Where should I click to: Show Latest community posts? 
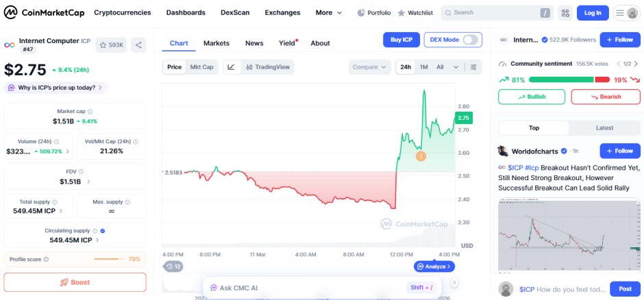click(x=604, y=128)
